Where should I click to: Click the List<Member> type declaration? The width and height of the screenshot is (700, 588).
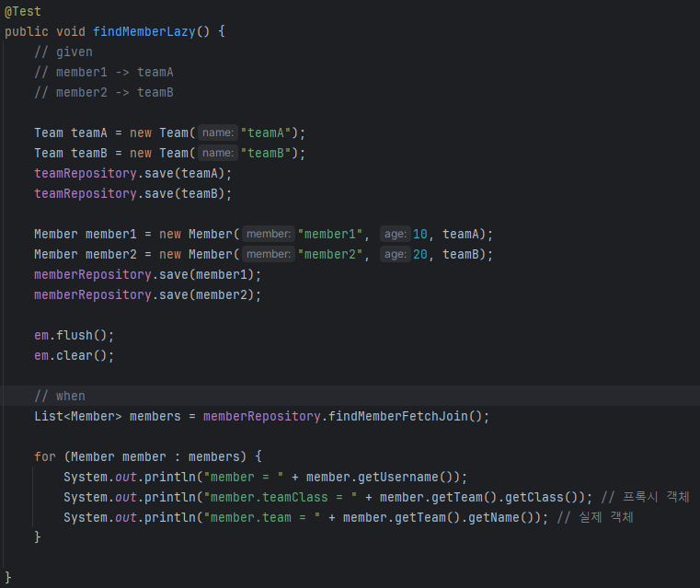tap(77, 417)
